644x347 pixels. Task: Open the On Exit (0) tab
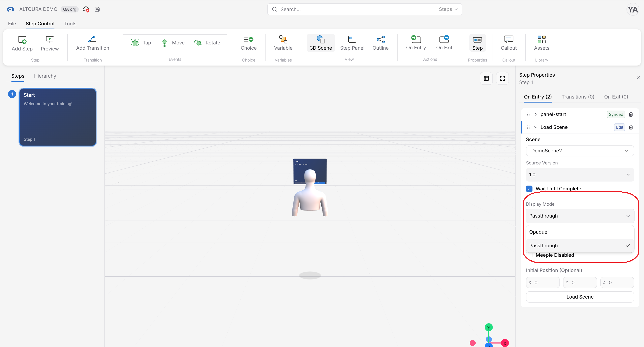[x=616, y=97]
